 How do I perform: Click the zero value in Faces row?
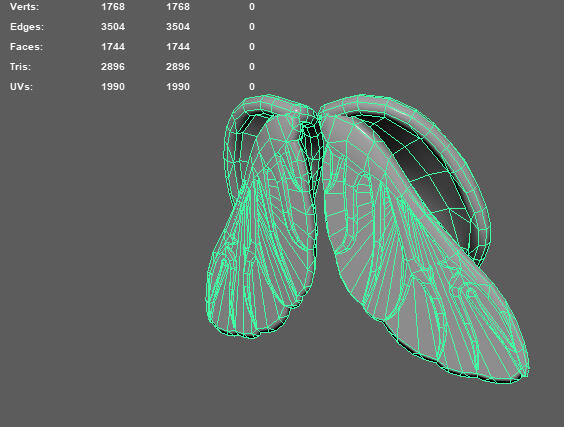pos(252,47)
